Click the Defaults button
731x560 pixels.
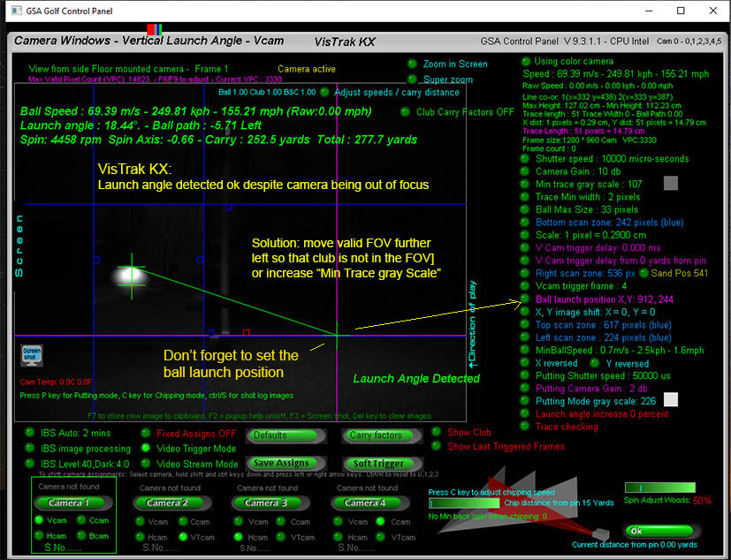point(285,435)
